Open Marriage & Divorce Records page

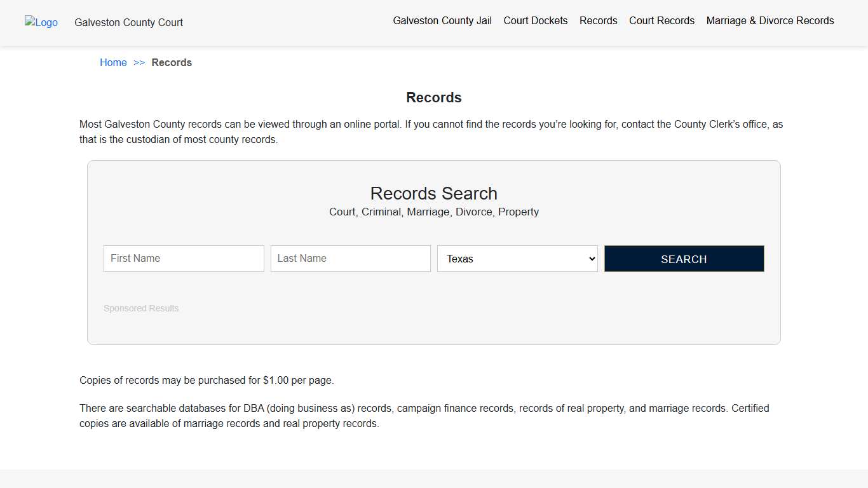pyautogui.click(x=770, y=20)
